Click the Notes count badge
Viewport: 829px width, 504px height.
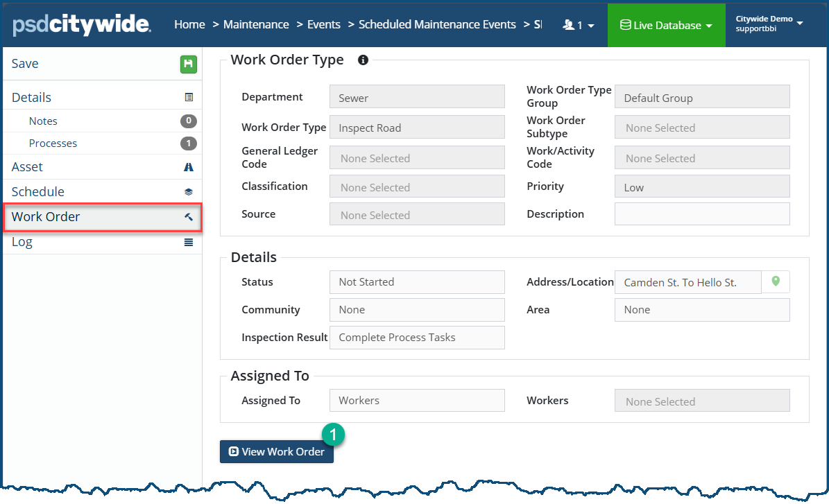(x=188, y=121)
